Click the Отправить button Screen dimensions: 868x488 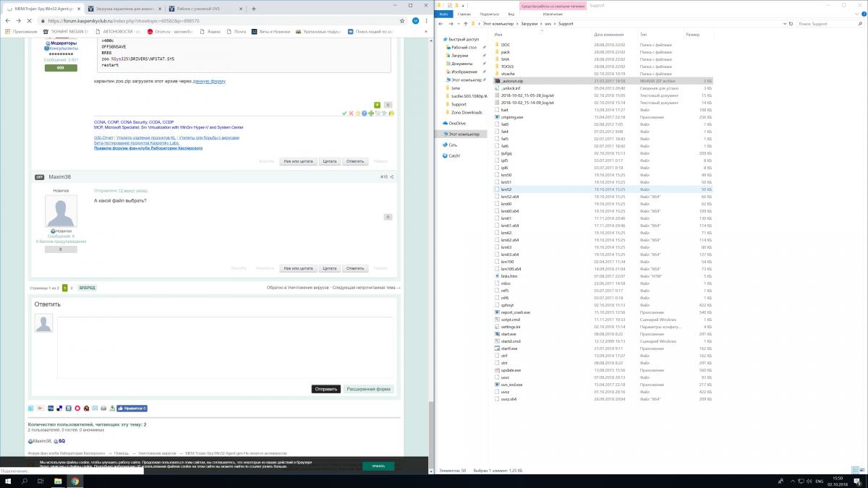(325, 389)
